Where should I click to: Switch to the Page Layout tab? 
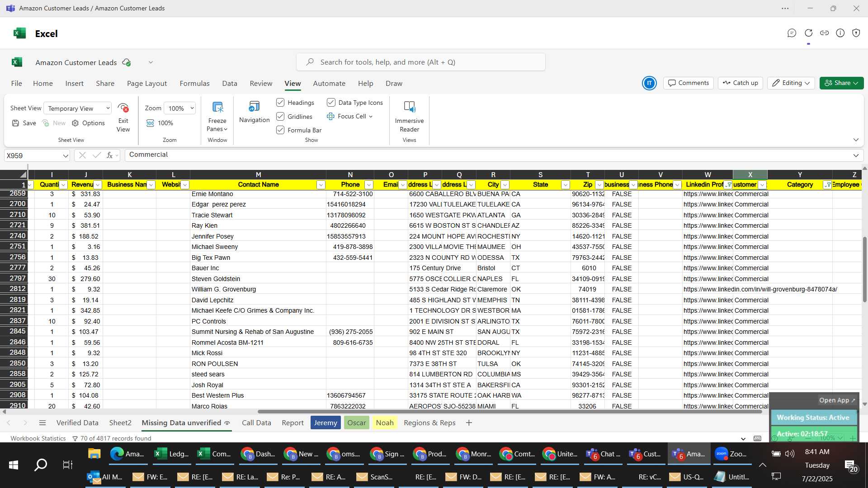(147, 84)
